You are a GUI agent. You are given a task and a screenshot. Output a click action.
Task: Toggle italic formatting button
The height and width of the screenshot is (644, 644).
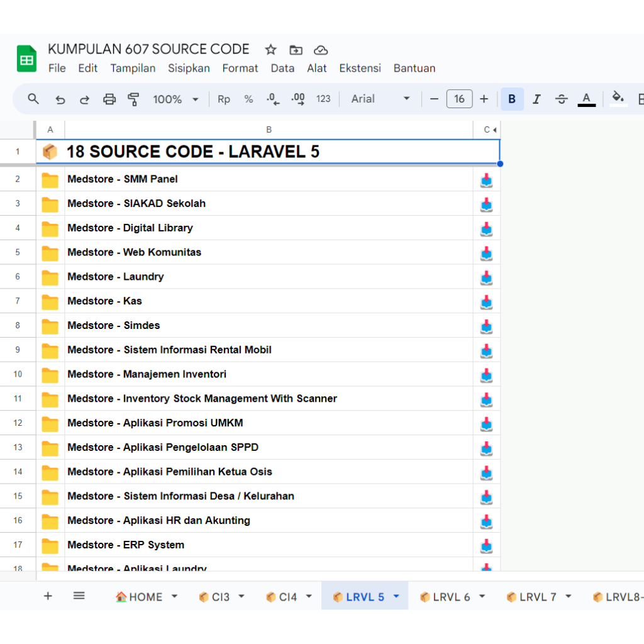point(536,99)
